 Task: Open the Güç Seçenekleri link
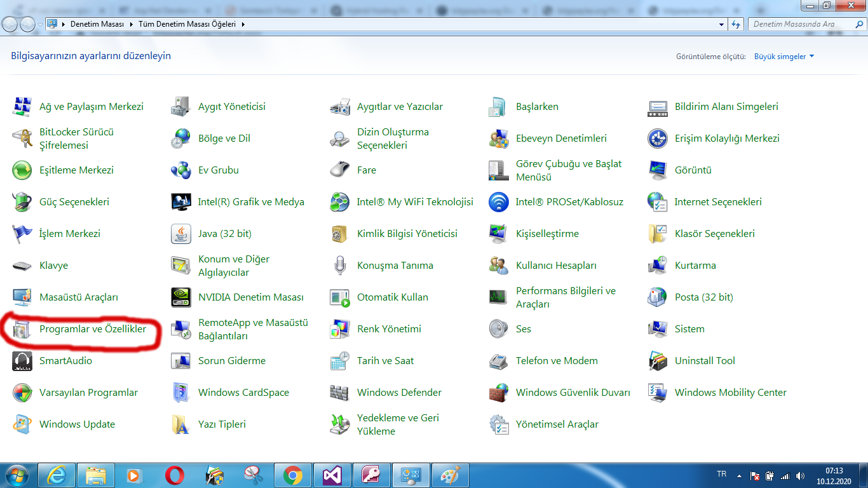(74, 202)
